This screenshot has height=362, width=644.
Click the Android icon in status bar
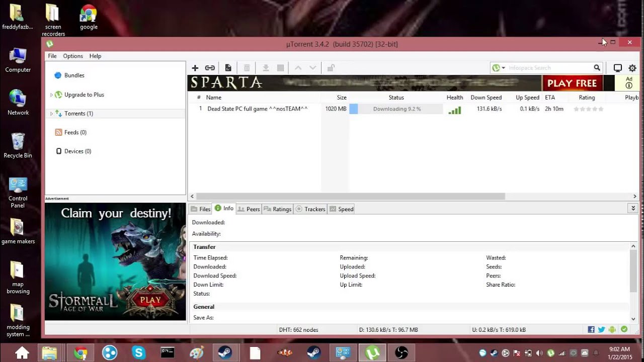(x=612, y=330)
